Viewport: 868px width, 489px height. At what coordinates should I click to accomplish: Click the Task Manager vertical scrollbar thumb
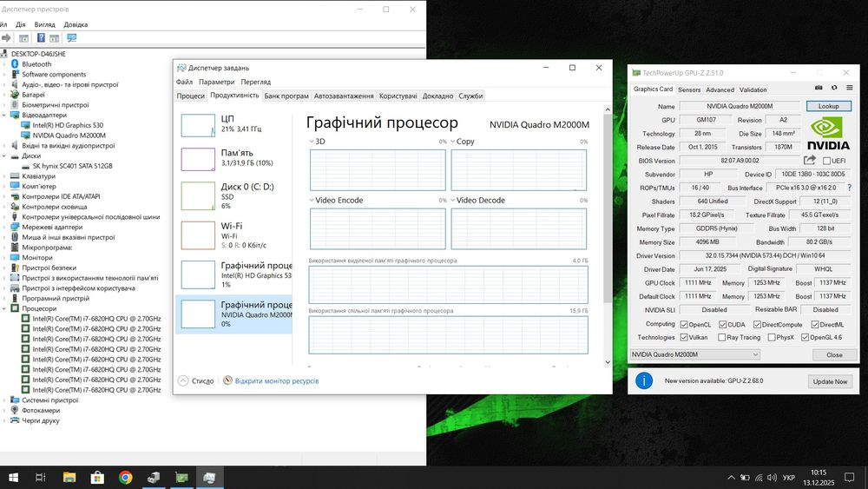(x=608, y=209)
